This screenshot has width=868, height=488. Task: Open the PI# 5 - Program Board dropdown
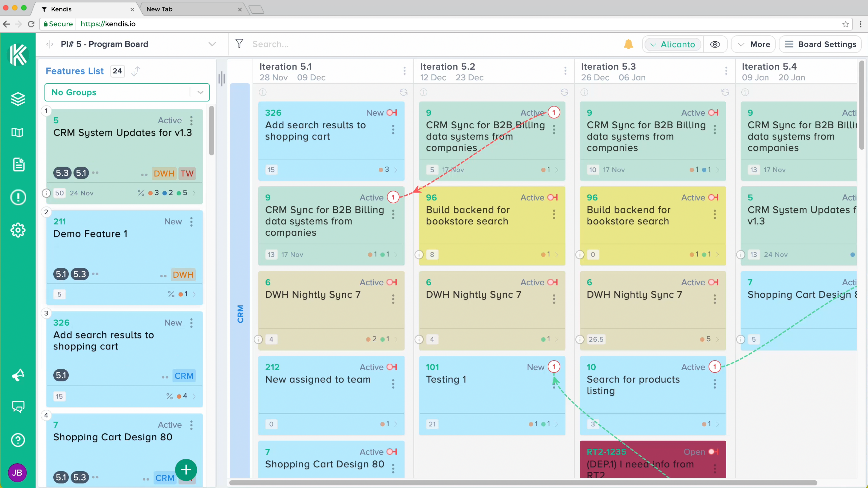(x=212, y=44)
